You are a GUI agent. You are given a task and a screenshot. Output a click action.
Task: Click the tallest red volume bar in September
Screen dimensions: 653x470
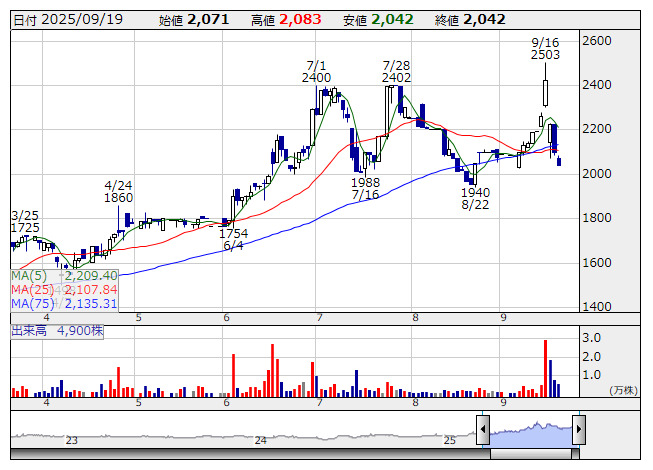pyautogui.click(x=545, y=366)
